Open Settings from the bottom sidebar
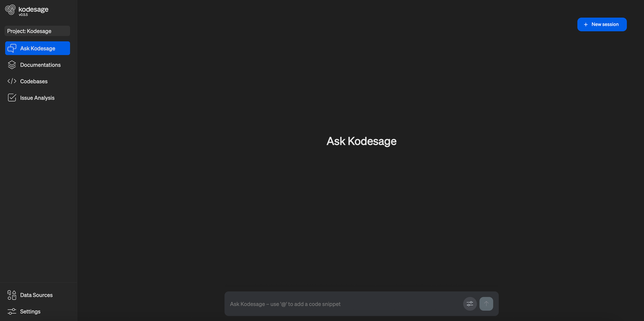The image size is (644, 321). (30, 311)
